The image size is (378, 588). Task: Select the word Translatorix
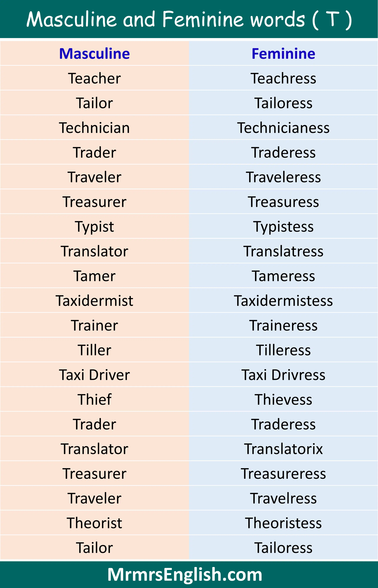pos(283,449)
